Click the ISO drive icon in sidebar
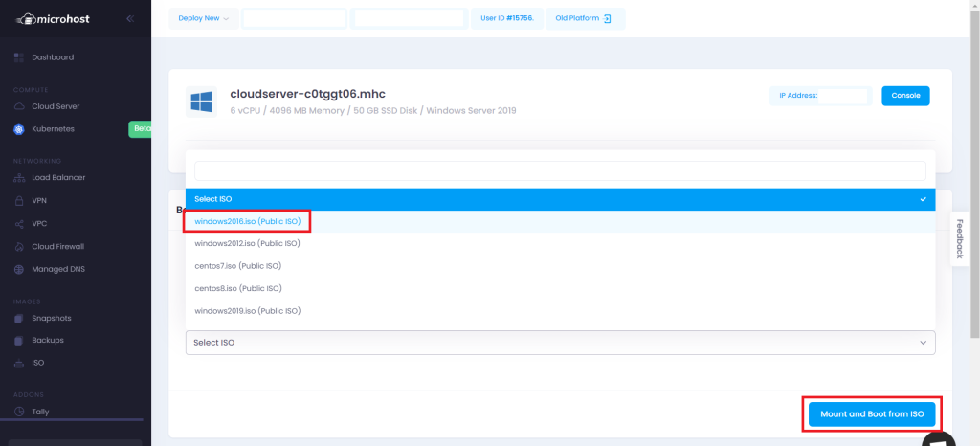The image size is (980, 446). click(19, 363)
